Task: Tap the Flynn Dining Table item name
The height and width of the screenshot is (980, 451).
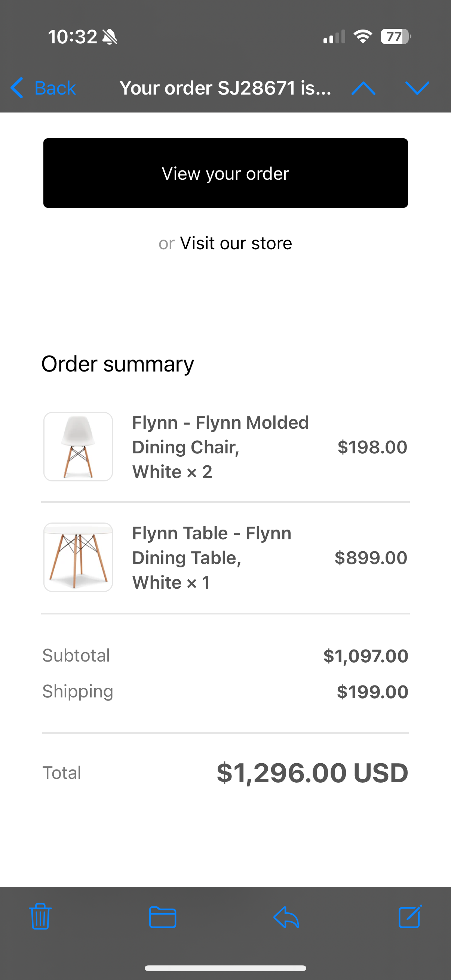Action: (212, 558)
